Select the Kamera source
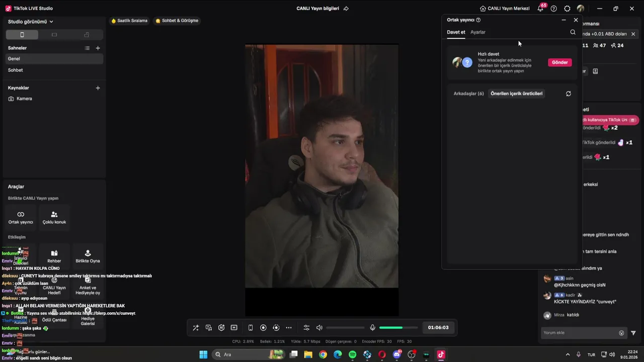644x362 pixels. [x=54, y=99]
